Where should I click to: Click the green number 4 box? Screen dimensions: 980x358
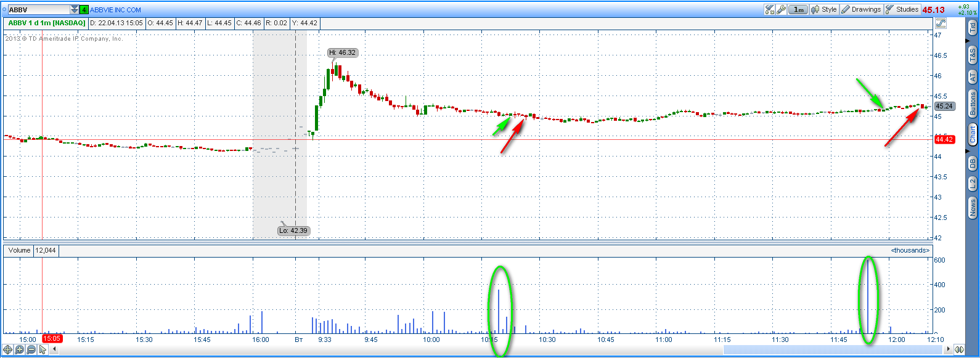[84, 10]
